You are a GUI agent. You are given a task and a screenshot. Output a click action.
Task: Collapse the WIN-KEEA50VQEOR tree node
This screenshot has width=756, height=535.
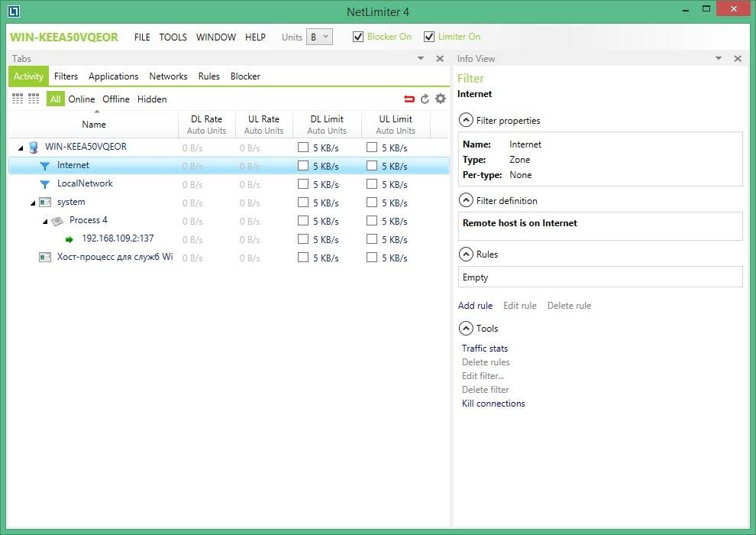(x=21, y=148)
